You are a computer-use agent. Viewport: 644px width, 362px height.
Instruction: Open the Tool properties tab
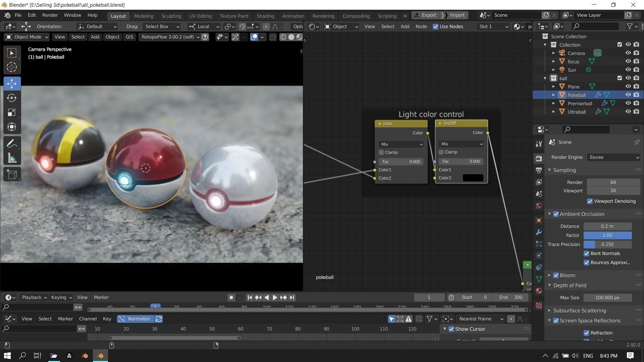click(x=539, y=144)
